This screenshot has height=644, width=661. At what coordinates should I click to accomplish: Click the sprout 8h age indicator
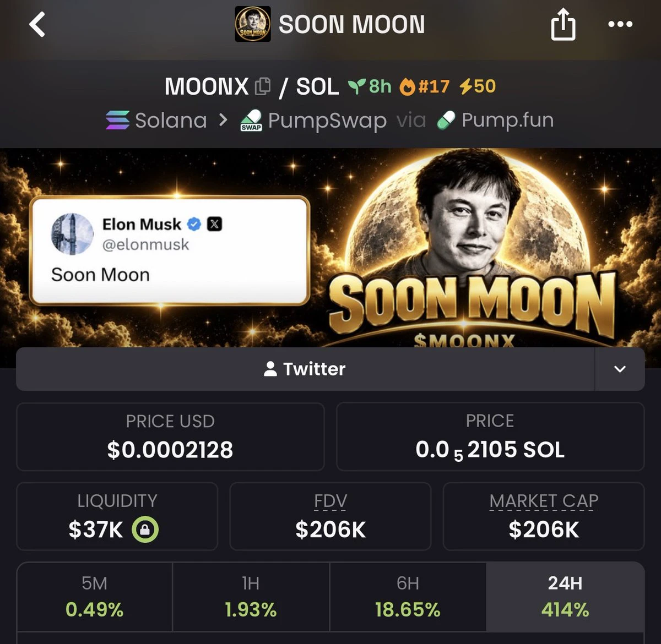(x=370, y=86)
